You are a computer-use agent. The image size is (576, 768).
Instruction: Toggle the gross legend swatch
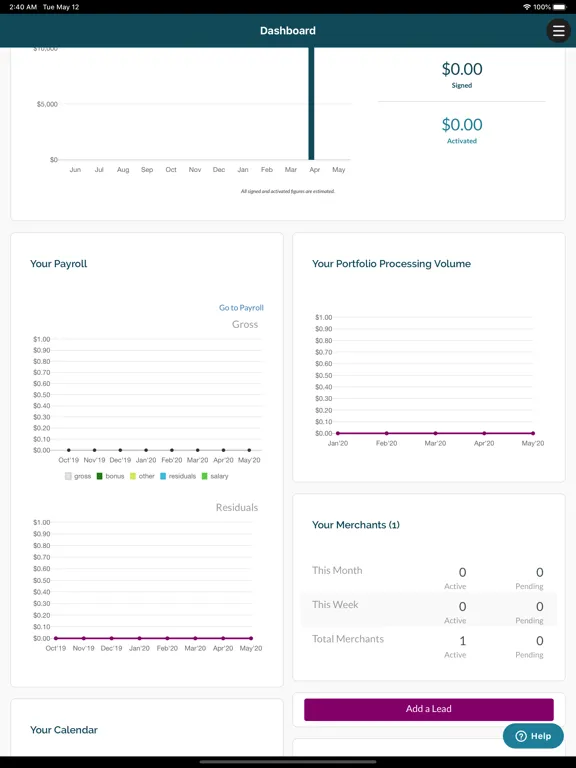click(x=68, y=476)
